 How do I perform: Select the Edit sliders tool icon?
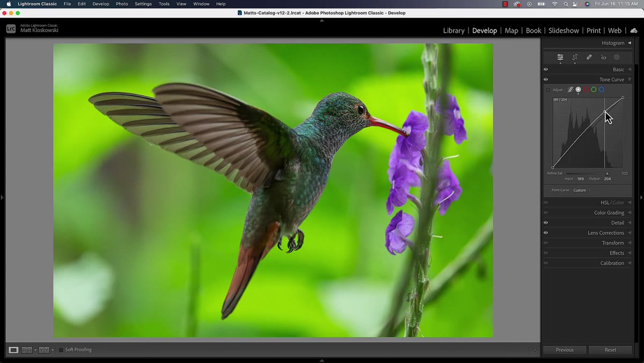(x=560, y=57)
